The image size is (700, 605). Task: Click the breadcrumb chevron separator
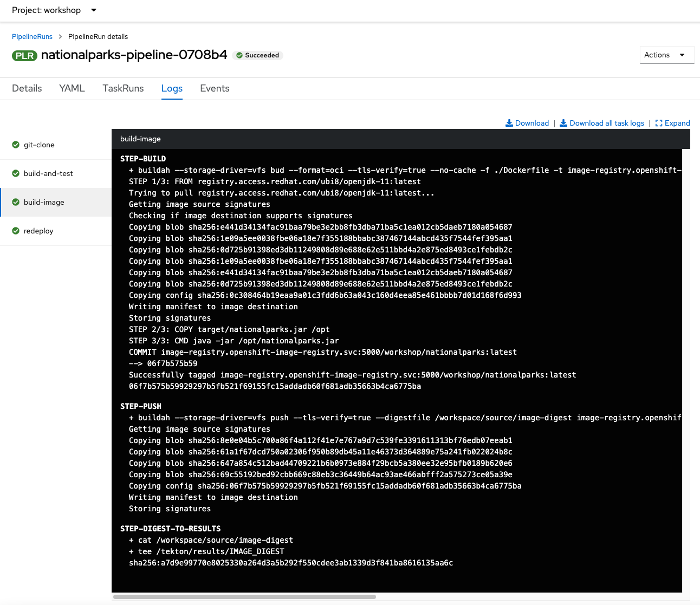(x=60, y=37)
